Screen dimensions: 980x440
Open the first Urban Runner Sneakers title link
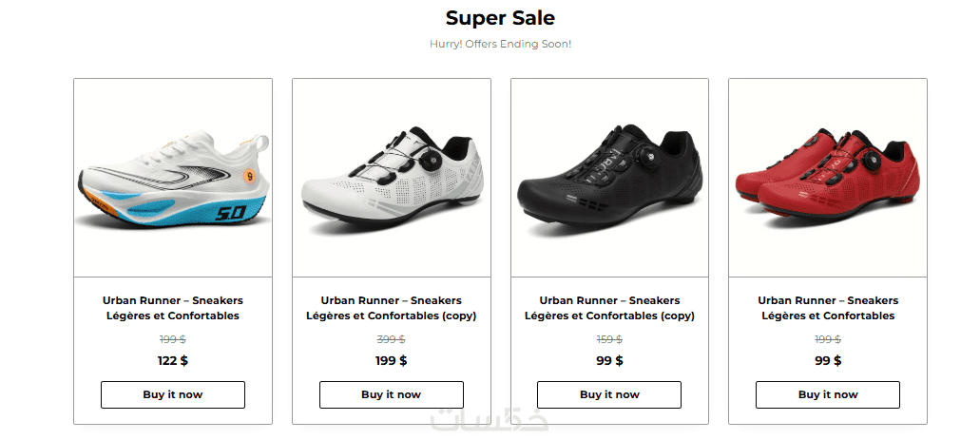173,308
